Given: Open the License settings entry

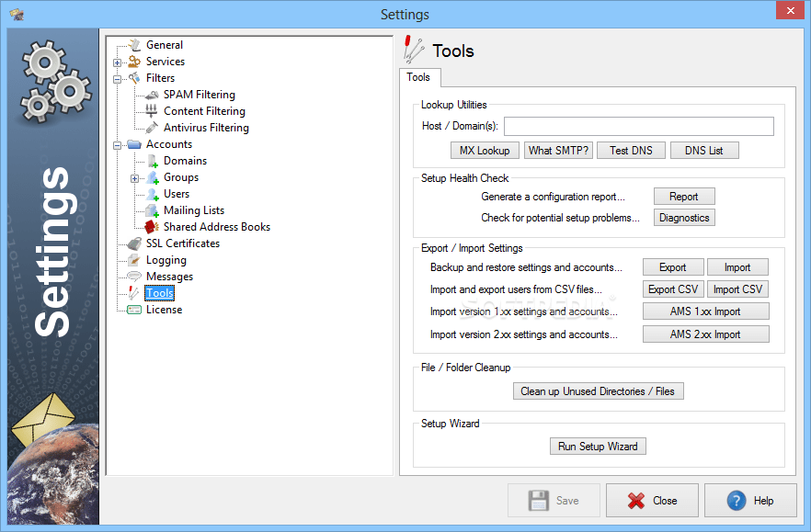Looking at the screenshot, I should pos(166,309).
